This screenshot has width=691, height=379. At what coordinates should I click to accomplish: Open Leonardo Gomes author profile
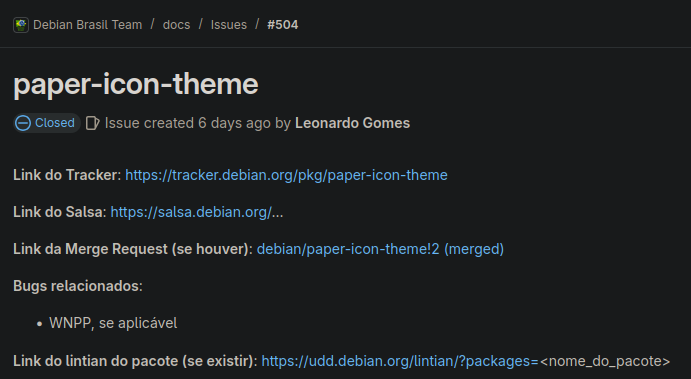click(353, 123)
